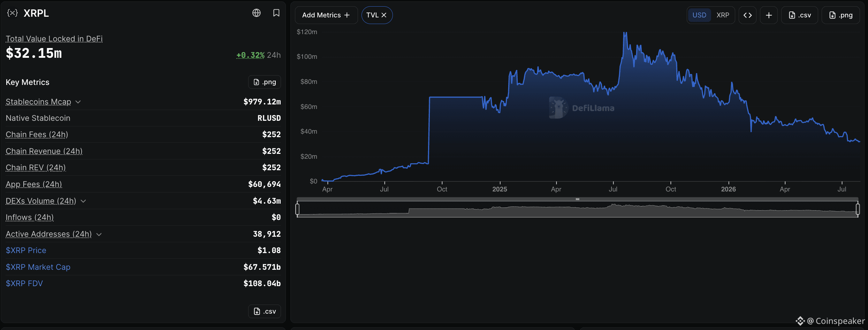Click the plus icon in chart toolbar
This screenshot has width=868, height=330.
pos(769,15)
